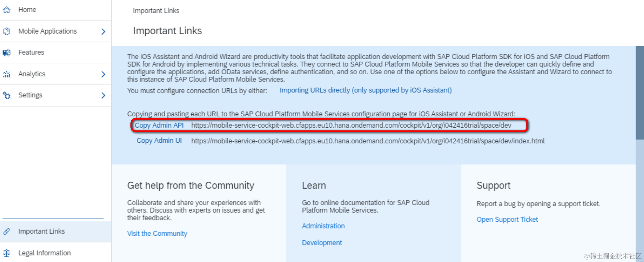Click the Legal Information scales icon

(x=6, y=253)
